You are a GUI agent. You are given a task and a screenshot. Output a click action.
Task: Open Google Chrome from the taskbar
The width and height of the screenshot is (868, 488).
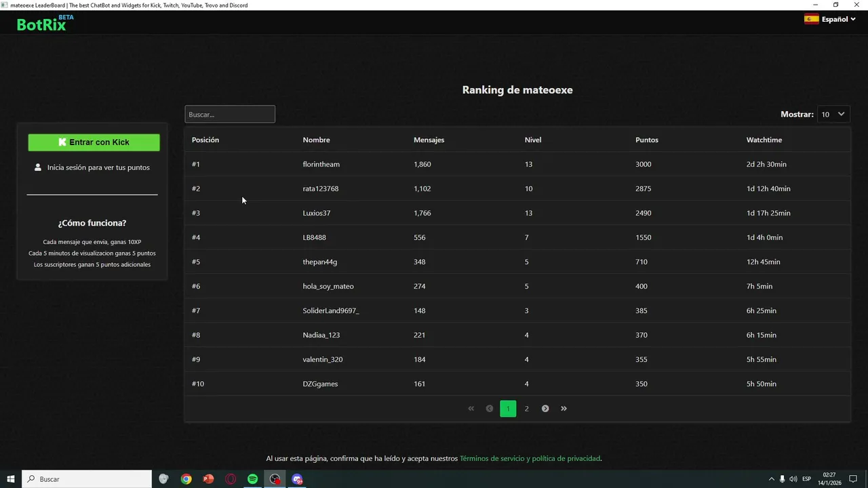(186, 479)
